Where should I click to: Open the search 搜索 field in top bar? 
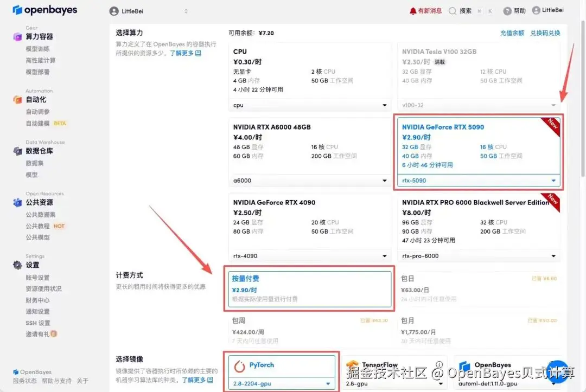[x=465, y=10]
